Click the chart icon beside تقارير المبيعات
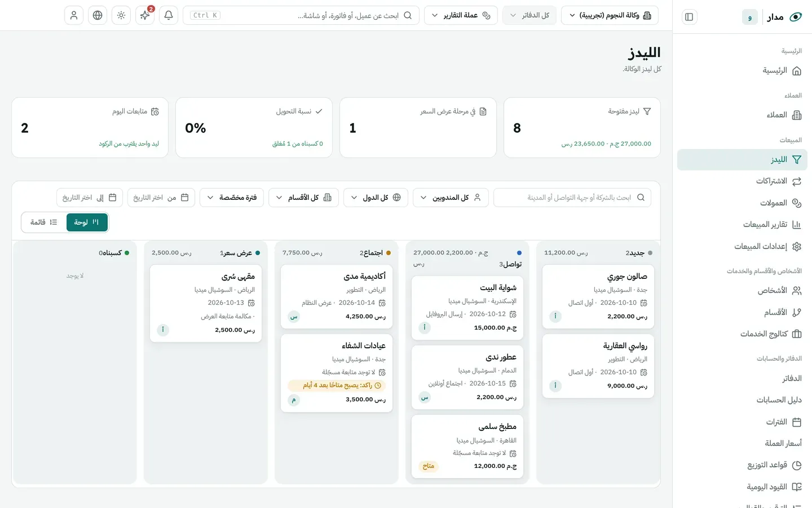 [797, 225]
